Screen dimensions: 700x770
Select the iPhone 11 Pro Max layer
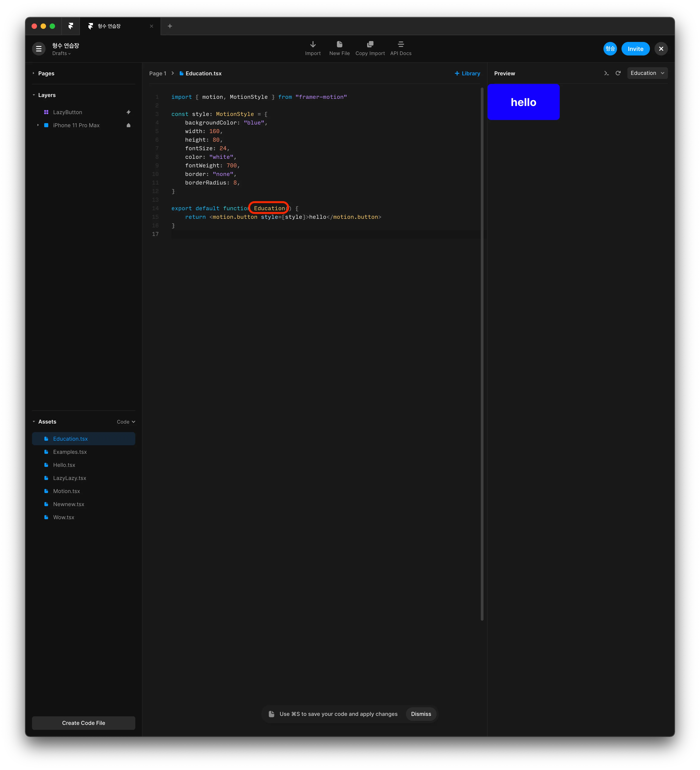84,125
